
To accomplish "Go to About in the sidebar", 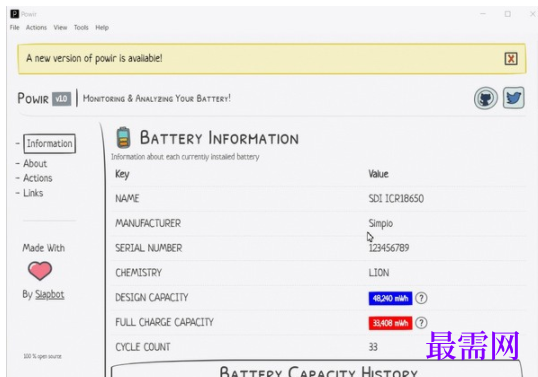I will 35,164.
